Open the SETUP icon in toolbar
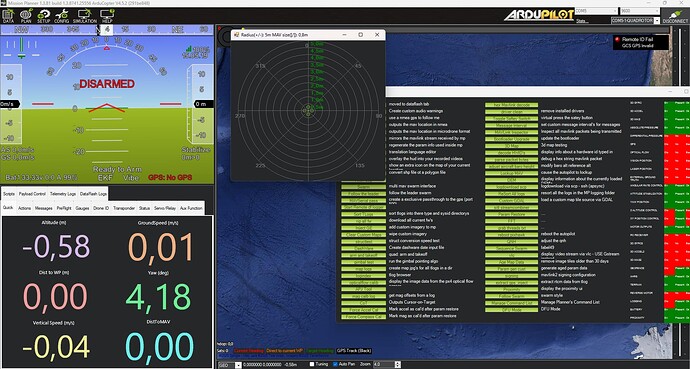 pos(44,16)
